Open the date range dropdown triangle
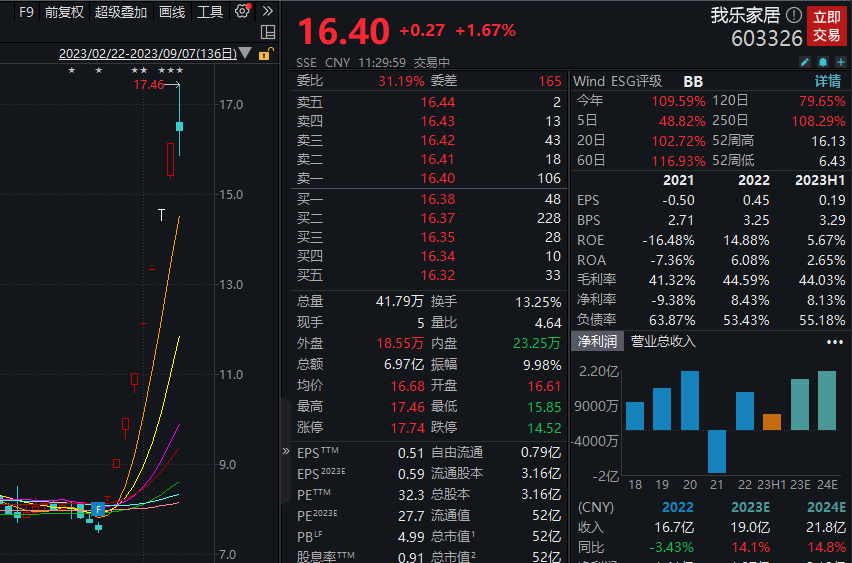 coord(246,54)
